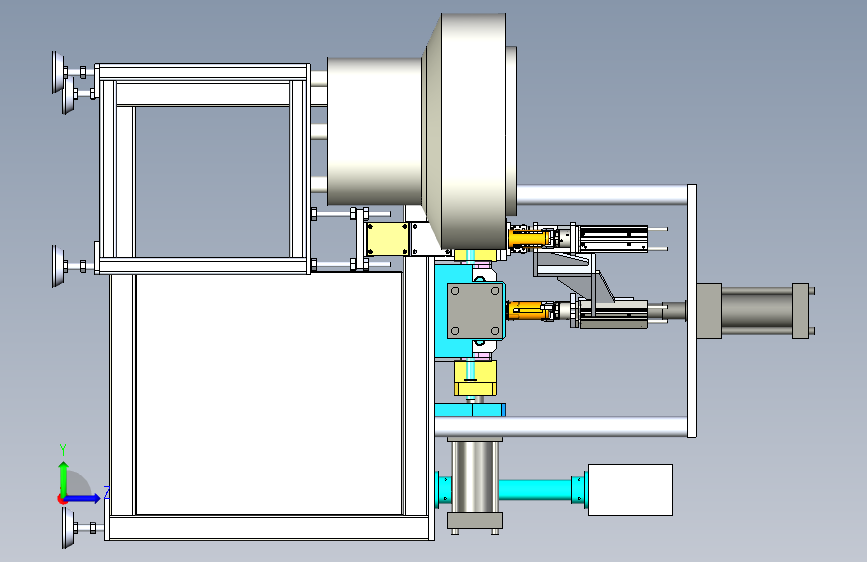Select the top-left leveling foot
867x562 pixels.
click(x=58, y=72)
